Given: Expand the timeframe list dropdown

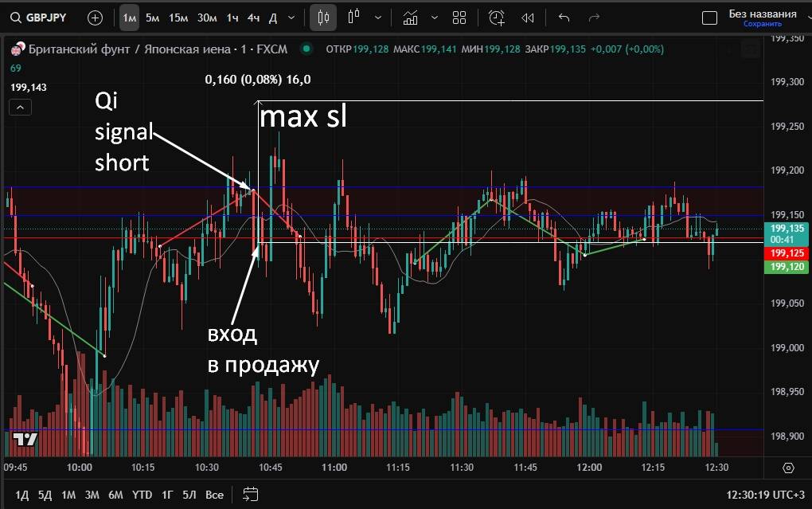Looking at the screenshot, I should [x=291, y=18].
